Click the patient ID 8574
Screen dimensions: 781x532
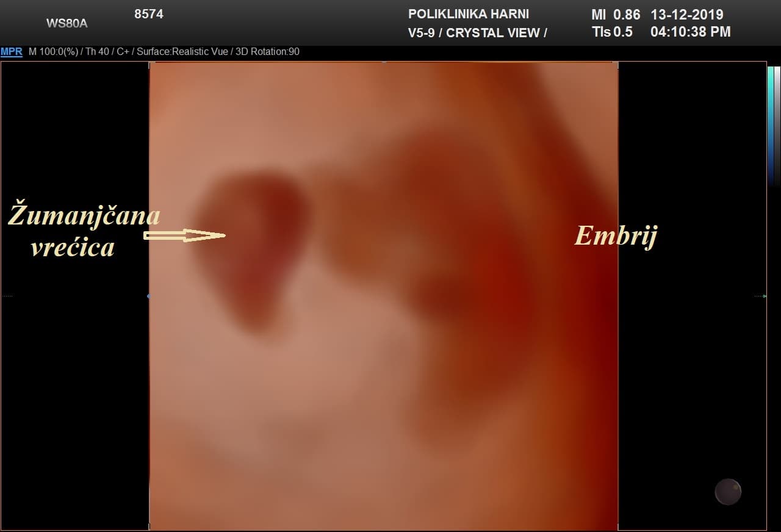tap(149, 14)
